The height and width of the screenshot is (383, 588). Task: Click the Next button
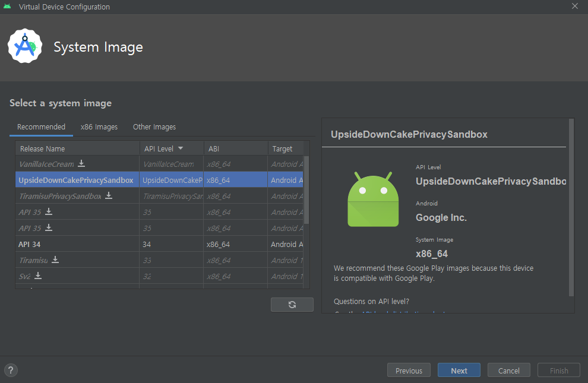tap(459, 371)
